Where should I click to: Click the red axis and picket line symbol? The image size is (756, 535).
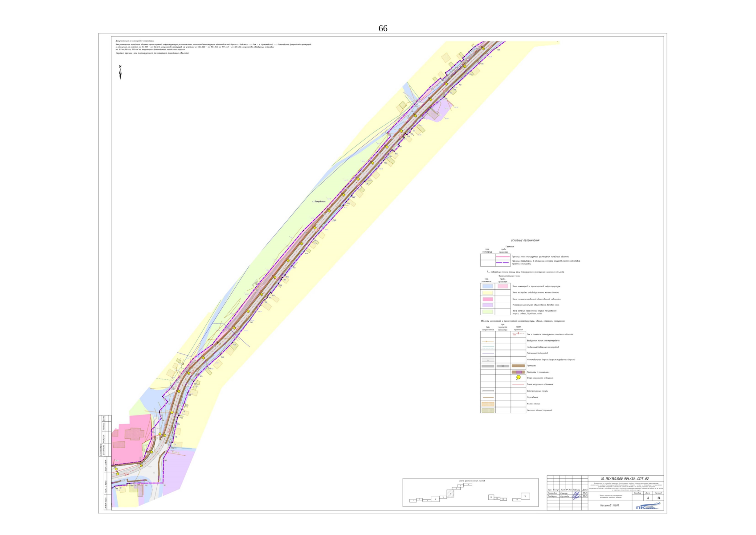[x=518, y=334]
